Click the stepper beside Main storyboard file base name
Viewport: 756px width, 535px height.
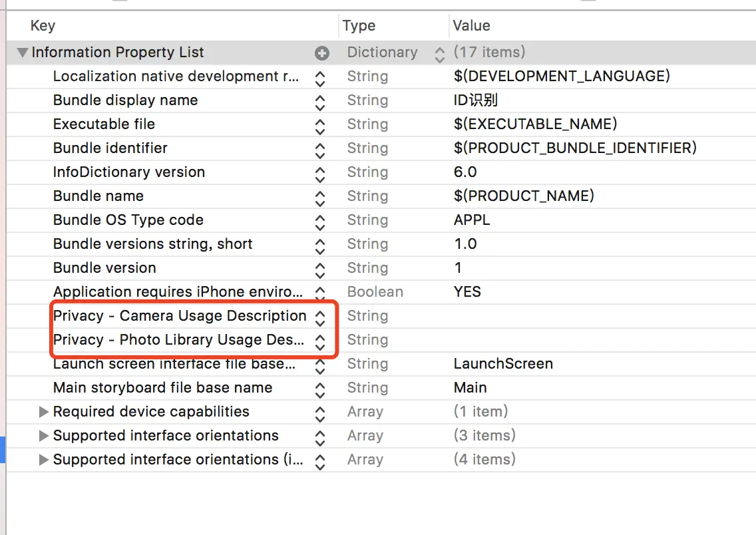click(320, 387)
